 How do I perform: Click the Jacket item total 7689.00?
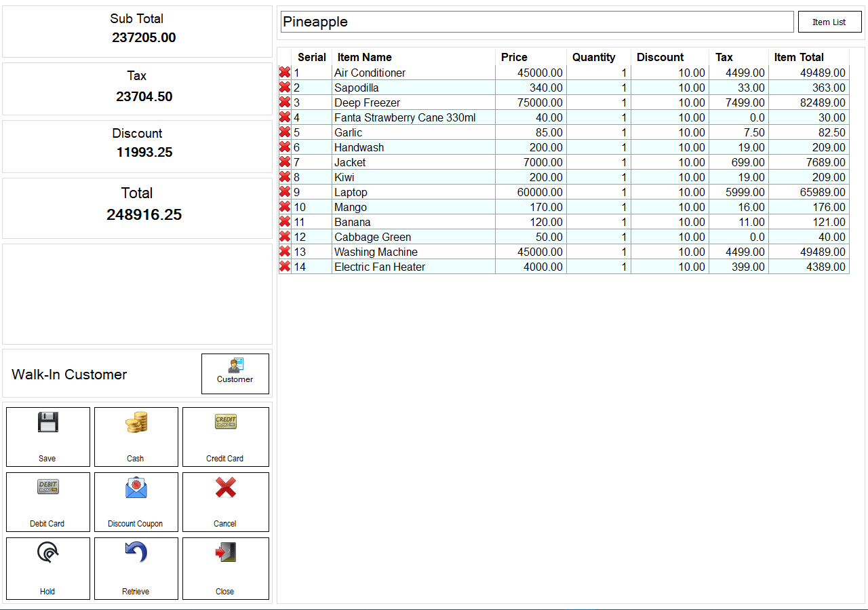[x=809, y=162]
